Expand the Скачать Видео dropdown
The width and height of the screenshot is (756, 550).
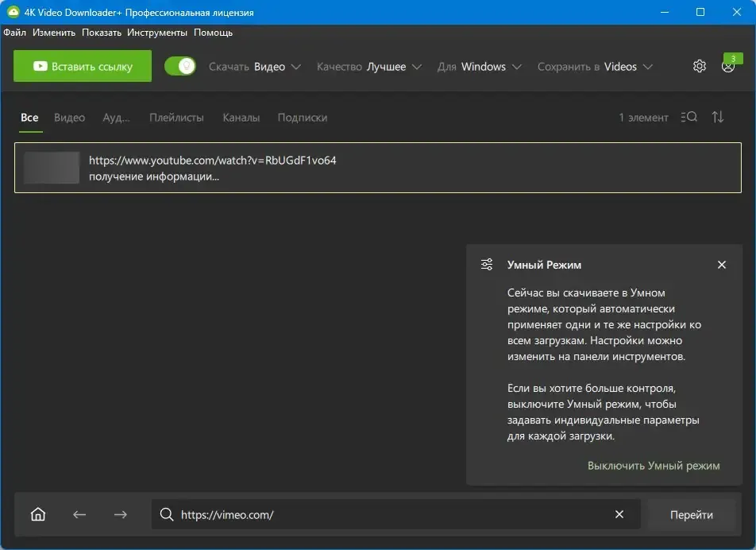[255, 67]
